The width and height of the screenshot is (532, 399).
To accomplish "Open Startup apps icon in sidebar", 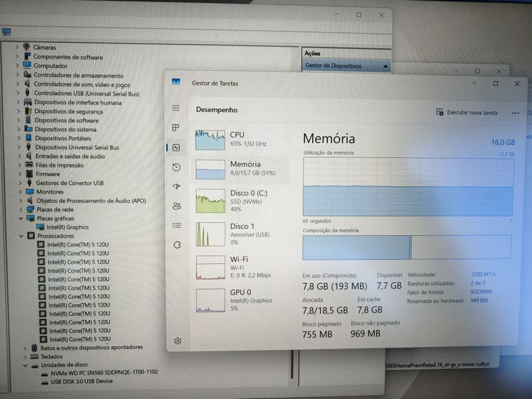I will tap(176, 186).
